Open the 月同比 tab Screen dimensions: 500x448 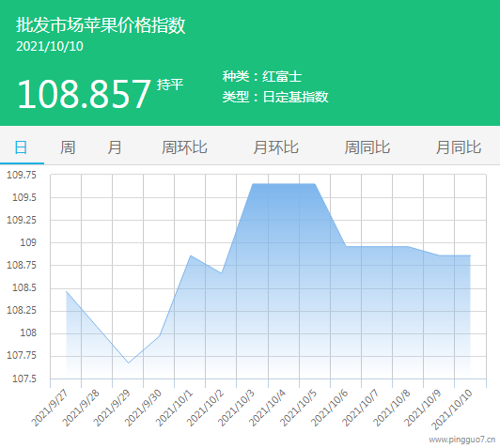pos(459,147)
